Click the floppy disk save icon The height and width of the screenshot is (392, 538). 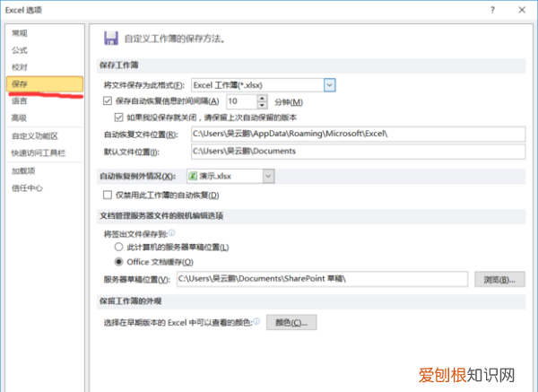(111, 38)
